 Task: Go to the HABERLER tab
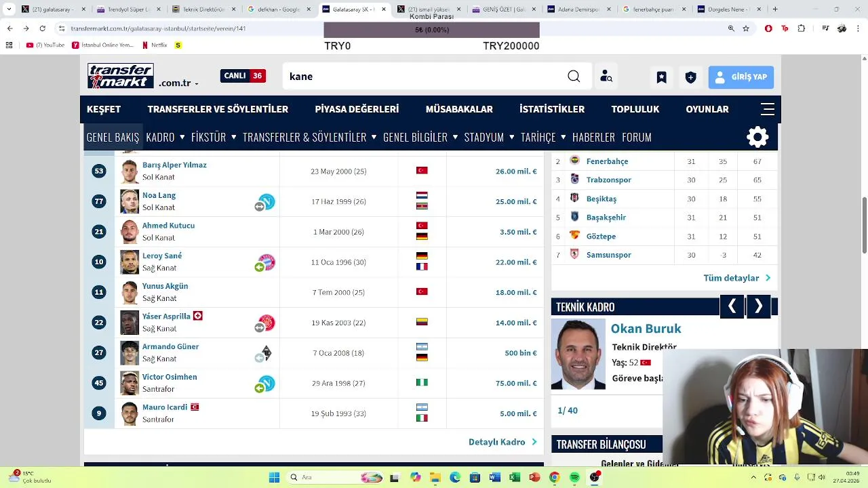(593, 137)
